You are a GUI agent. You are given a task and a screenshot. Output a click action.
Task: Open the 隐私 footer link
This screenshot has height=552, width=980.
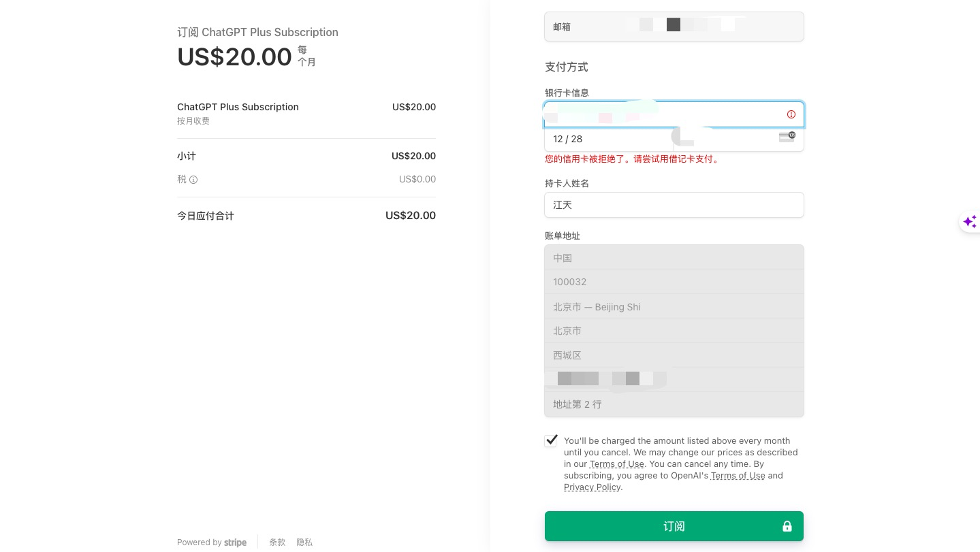pos(304,542)
